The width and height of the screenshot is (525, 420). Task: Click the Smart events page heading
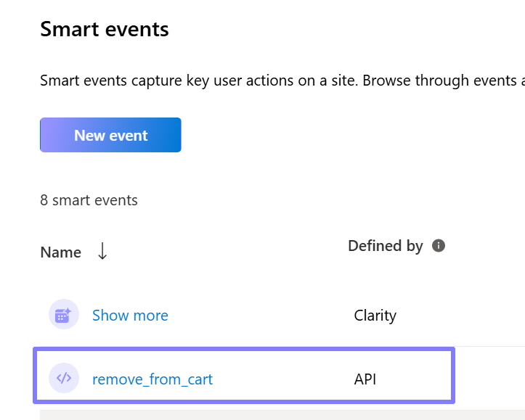pos(105,29)
